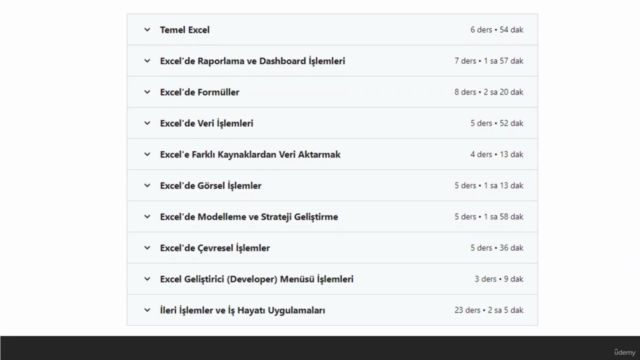Click the '23 ders • 2 sa 5 dak' duration
Viewport: 640px width, 360px height.
(x=489, y=310)
